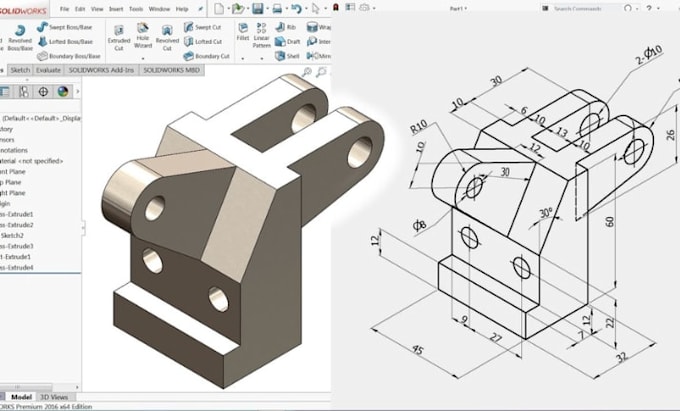Image resolution: width=680 pixels, height=411 pixels.
Task: Select the Annotations tree item
Action: click(x=14, y=150)
